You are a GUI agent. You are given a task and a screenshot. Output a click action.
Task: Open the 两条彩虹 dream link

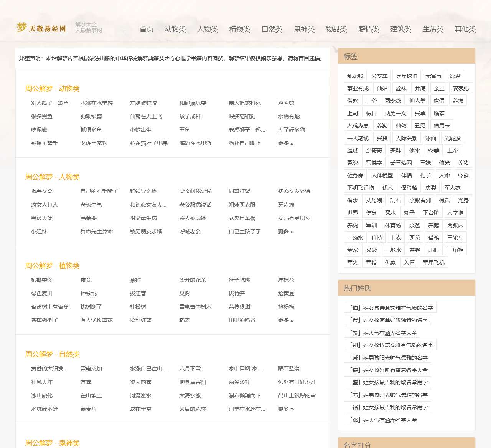(x=239, y=382)
